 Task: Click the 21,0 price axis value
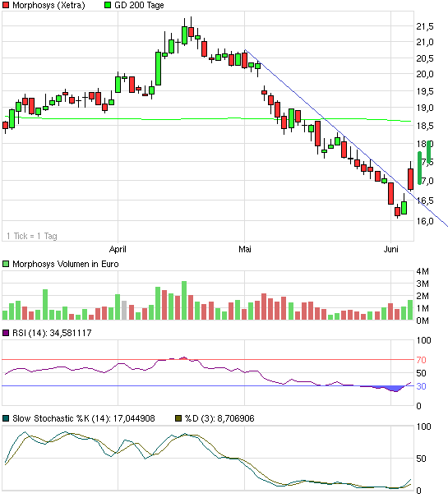pos(425,42)
